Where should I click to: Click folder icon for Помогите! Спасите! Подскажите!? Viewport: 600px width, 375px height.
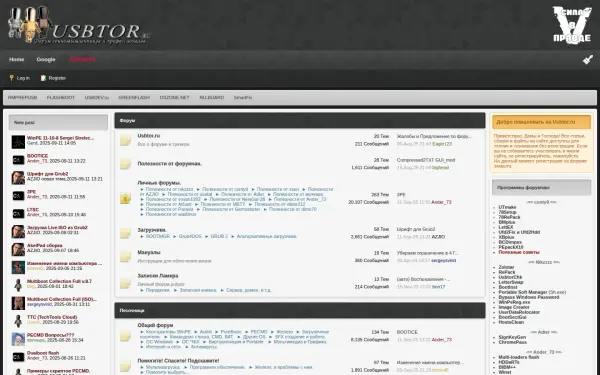pyautogui.click(x=125, y=366)
